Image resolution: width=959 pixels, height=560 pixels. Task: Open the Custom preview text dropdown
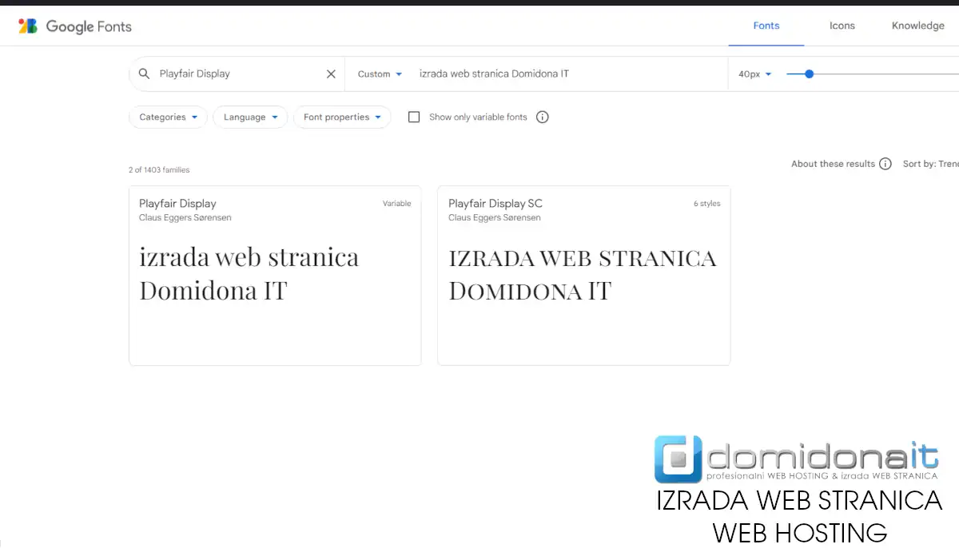tap(380, 73)
